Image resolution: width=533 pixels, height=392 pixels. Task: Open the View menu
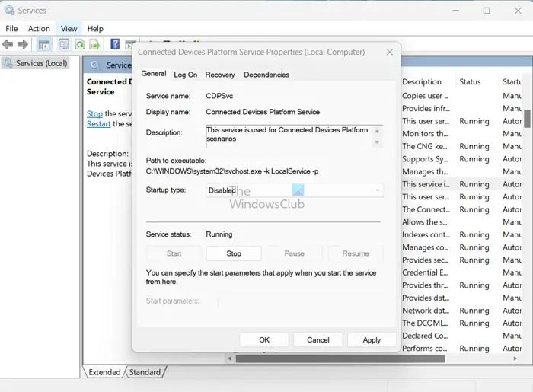point(69,28)
